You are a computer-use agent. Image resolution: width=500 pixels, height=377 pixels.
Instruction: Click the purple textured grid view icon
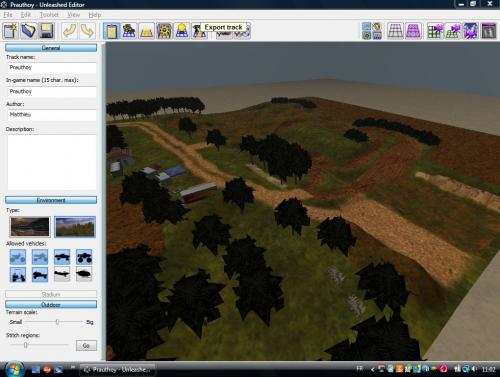coord(413,31)
